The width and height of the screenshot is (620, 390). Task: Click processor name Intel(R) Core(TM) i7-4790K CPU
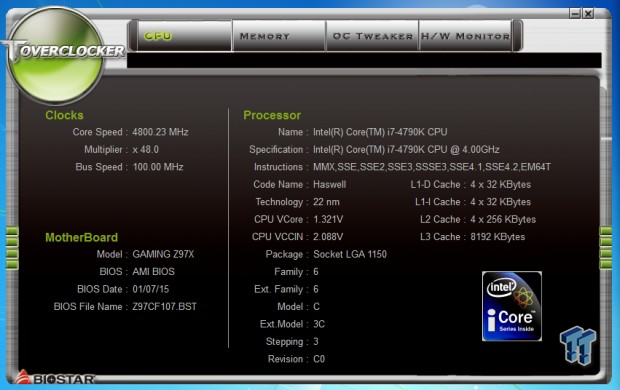click(x=380, y=132)
